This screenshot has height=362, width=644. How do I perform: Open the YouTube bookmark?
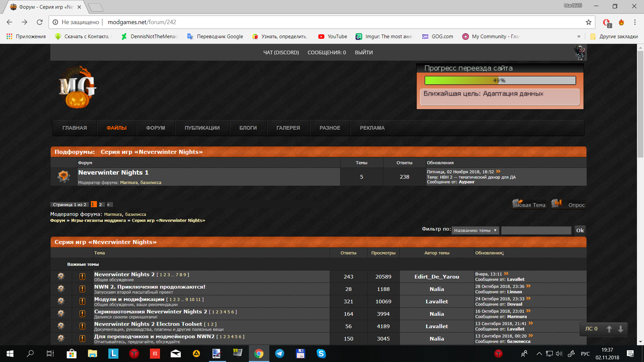333,36
